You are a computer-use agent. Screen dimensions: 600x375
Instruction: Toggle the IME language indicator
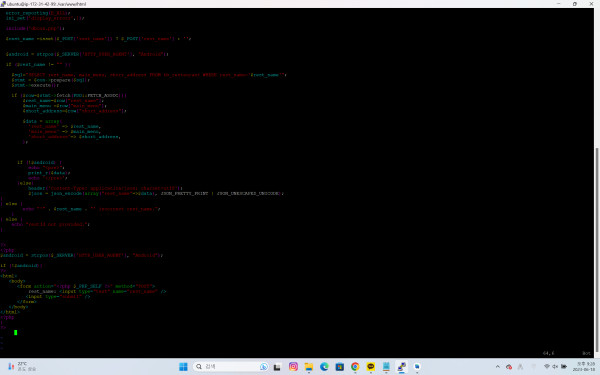point(520,367)
